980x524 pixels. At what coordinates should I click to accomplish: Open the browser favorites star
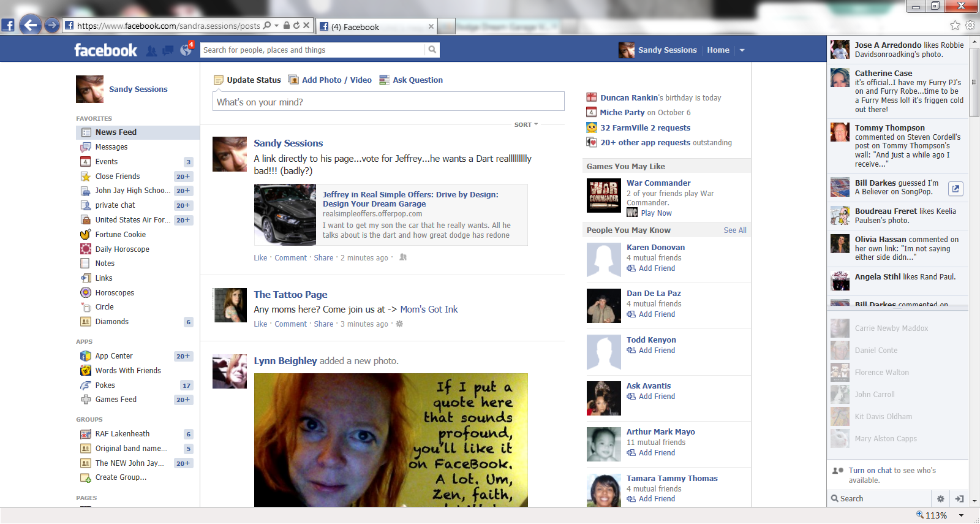(x=955, y=25)
